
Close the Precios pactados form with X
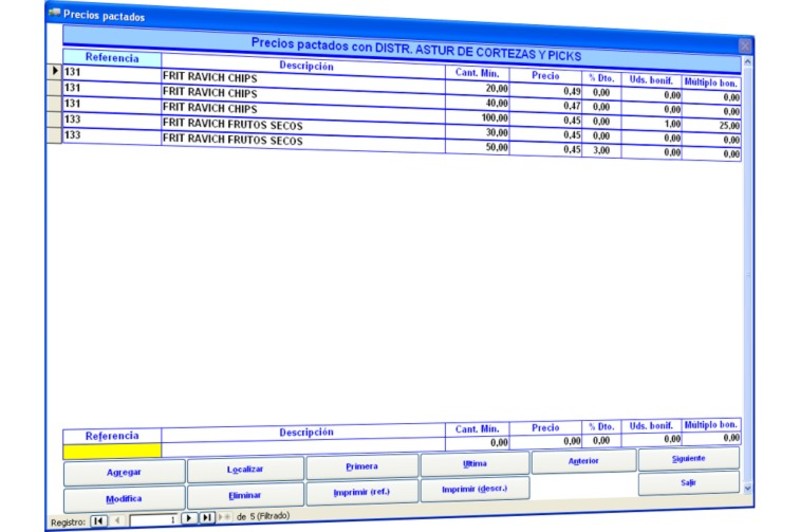tap(744, 45)
